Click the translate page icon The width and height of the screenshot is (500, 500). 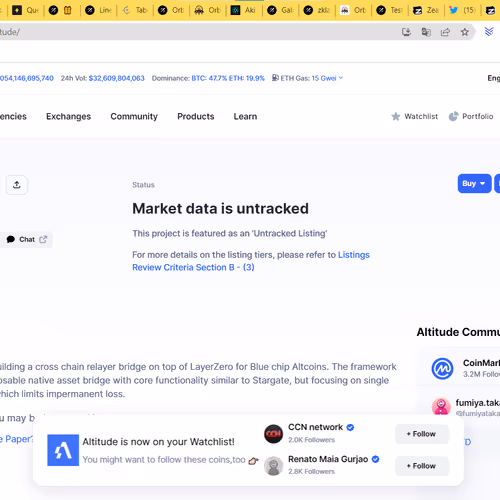[426, 32]
